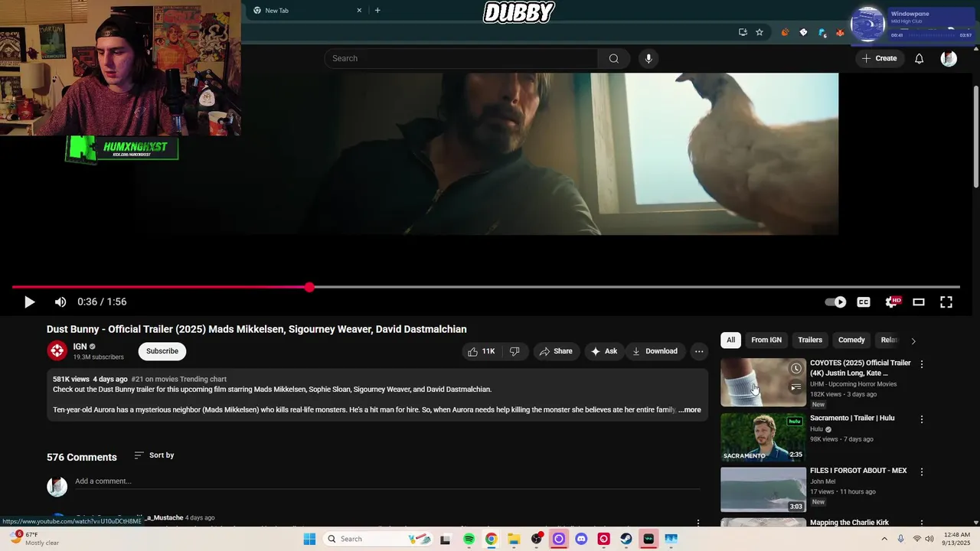This screenshot has width=980, height=551.
Task: Open more actions three-dot menu by Download
Action: [699, 351]
